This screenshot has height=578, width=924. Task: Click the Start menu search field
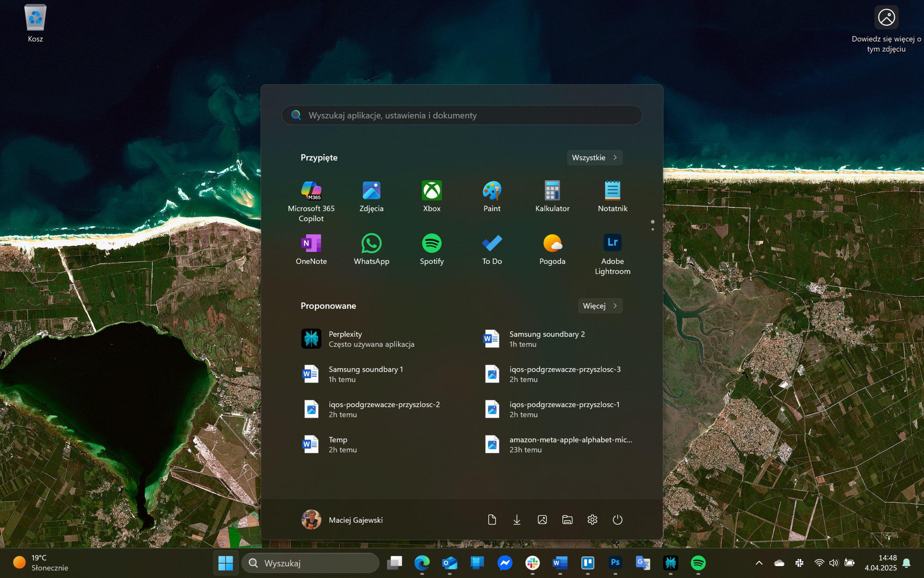click(462, 115)
